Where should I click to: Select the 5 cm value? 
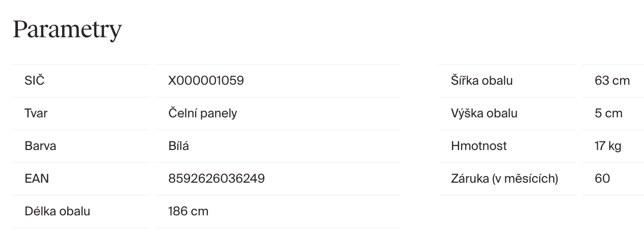(x=608, y=113)
